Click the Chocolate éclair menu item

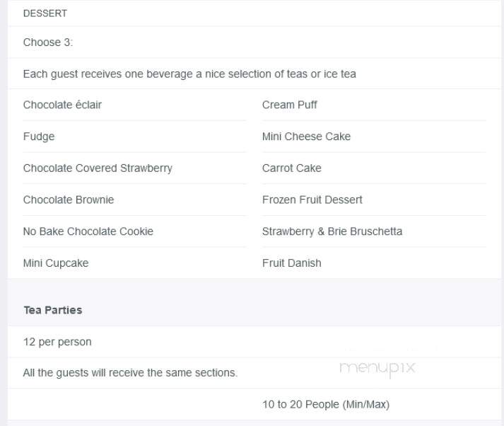pyautogui.click(x=62, y=105)
